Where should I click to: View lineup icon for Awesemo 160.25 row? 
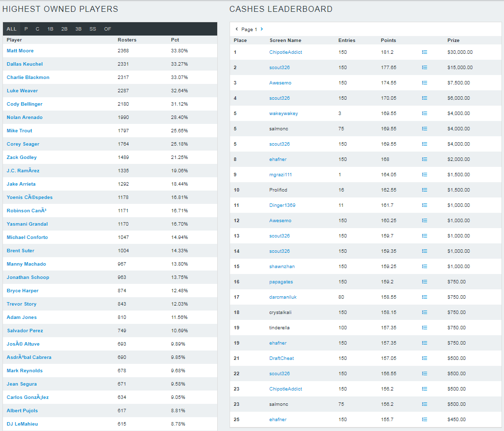coord(425,221)
